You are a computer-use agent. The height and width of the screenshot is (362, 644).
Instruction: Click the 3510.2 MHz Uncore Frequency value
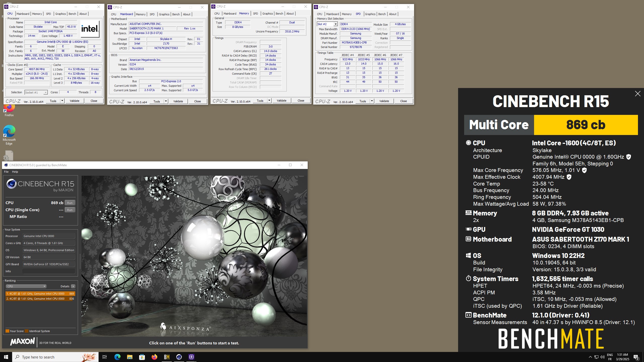(292, 31)
